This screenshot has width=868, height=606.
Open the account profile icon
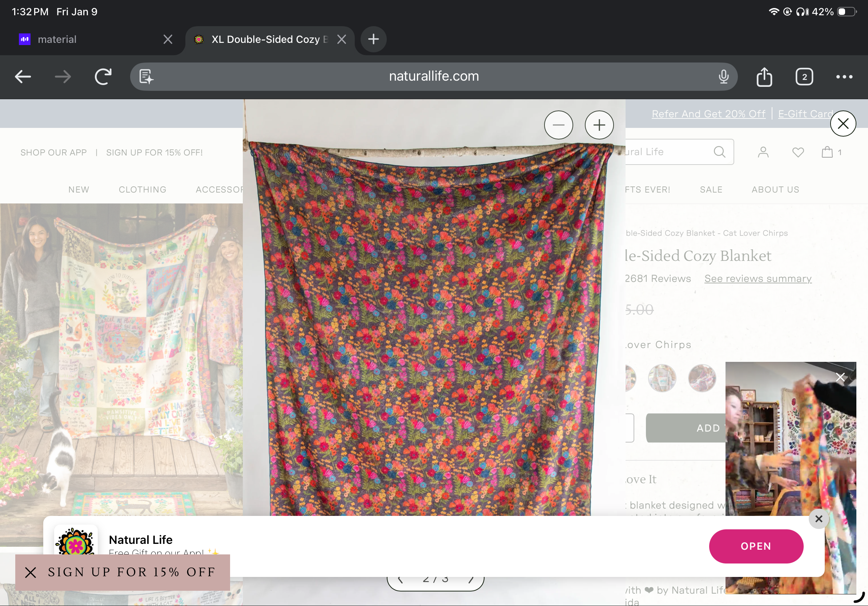[763, 152]
